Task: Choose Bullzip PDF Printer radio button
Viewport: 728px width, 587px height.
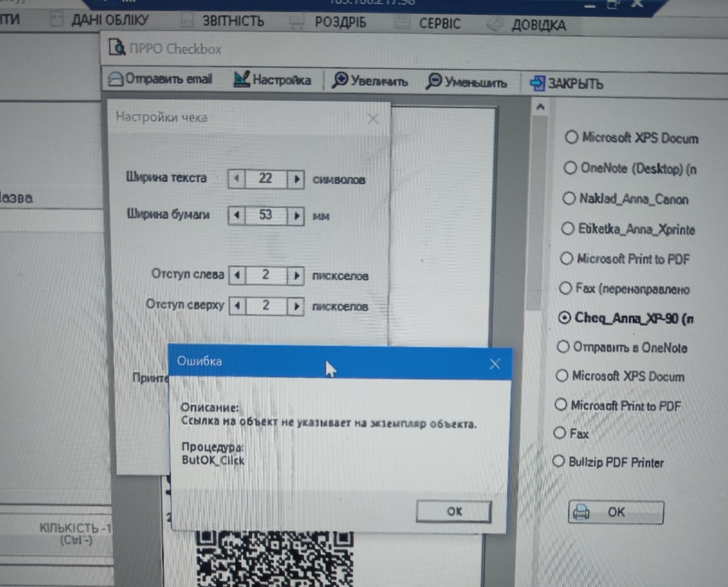Action: click(558, 461)
